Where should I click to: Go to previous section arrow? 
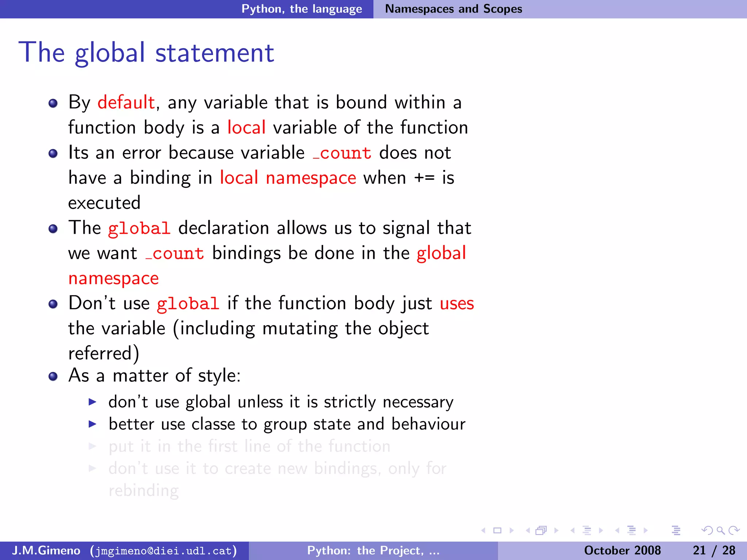617,530
